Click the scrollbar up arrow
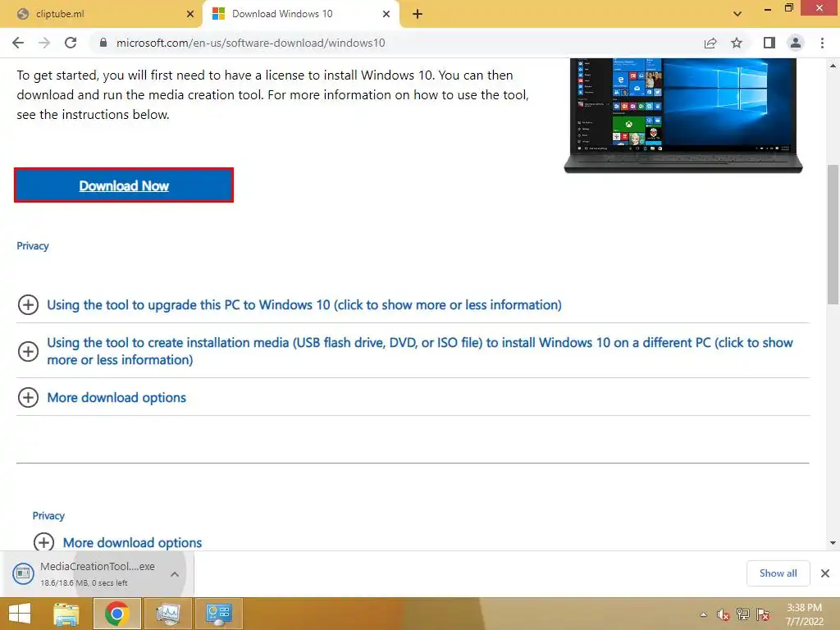This screenshot has width=840, height=630. (x=833, y=66)
